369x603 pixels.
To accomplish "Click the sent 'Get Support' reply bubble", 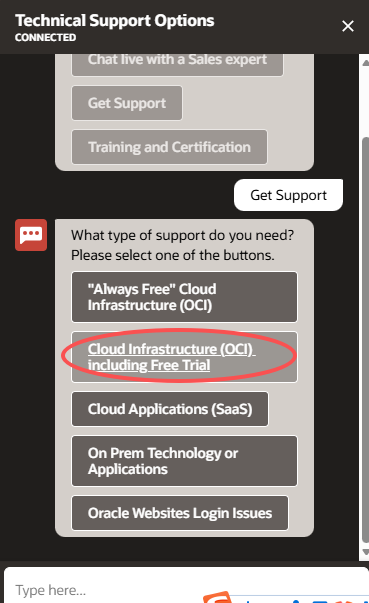I will click(288, 195).
